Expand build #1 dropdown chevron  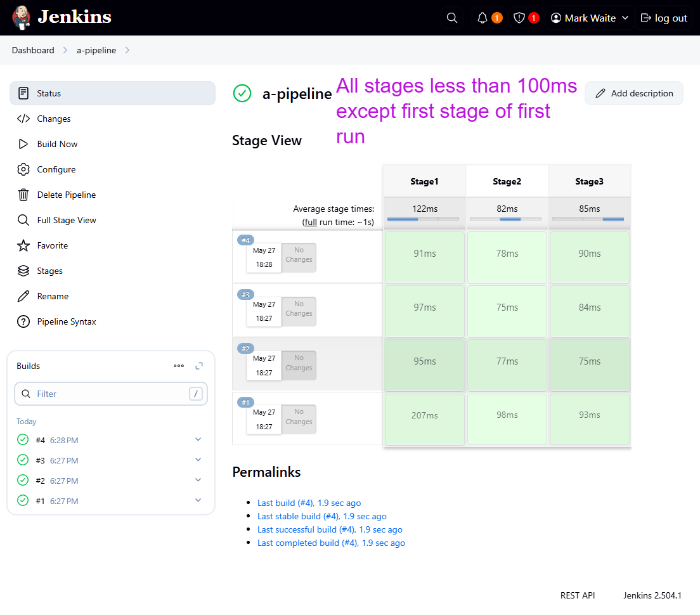[x=198, y=500]
